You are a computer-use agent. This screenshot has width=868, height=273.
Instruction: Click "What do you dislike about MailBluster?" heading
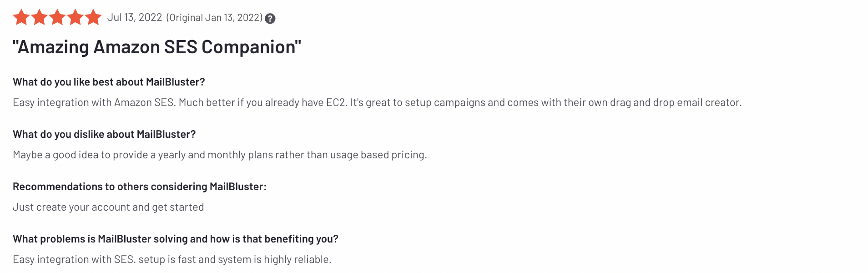click(x=104, y=134)
